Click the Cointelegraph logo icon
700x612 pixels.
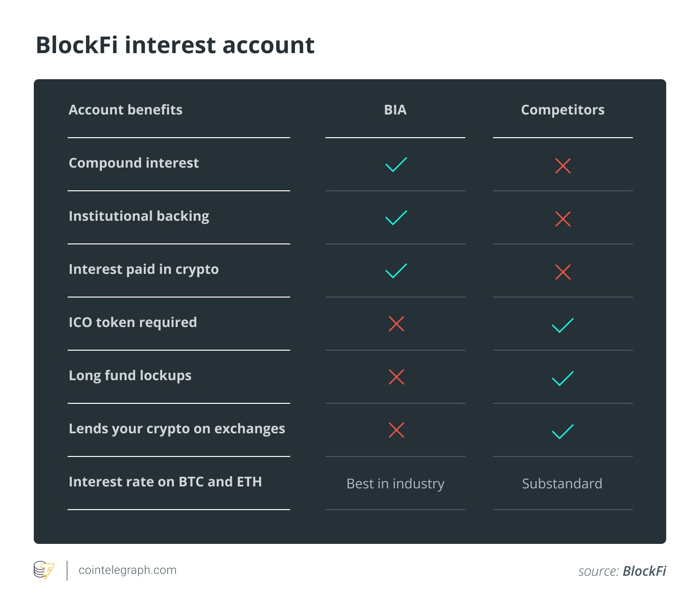[44, 570]
